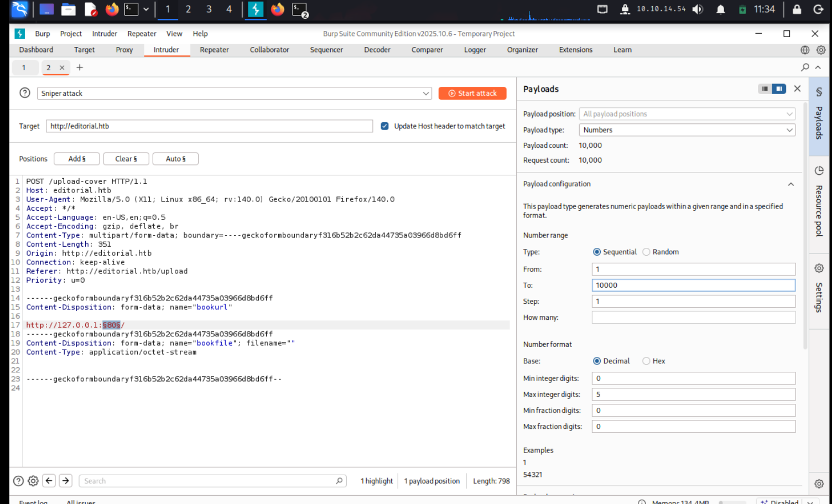Click the request editor settings gear
The width and height of the screenshot is (832, 504).
tap(33, 481)
